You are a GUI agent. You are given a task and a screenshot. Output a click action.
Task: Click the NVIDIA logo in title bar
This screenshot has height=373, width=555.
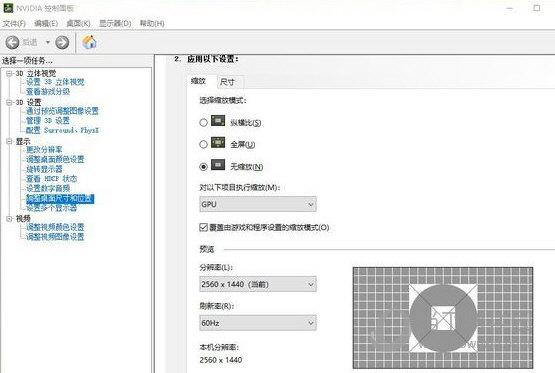pos(8,8)
